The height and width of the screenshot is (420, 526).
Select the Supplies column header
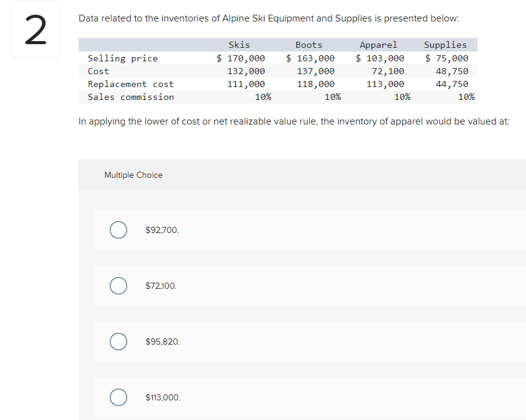[445, 45]
